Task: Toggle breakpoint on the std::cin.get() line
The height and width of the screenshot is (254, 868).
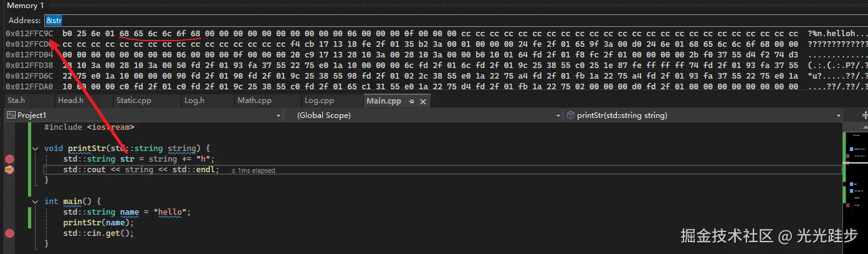Action: pyautogui.click(x=9, y=233)
